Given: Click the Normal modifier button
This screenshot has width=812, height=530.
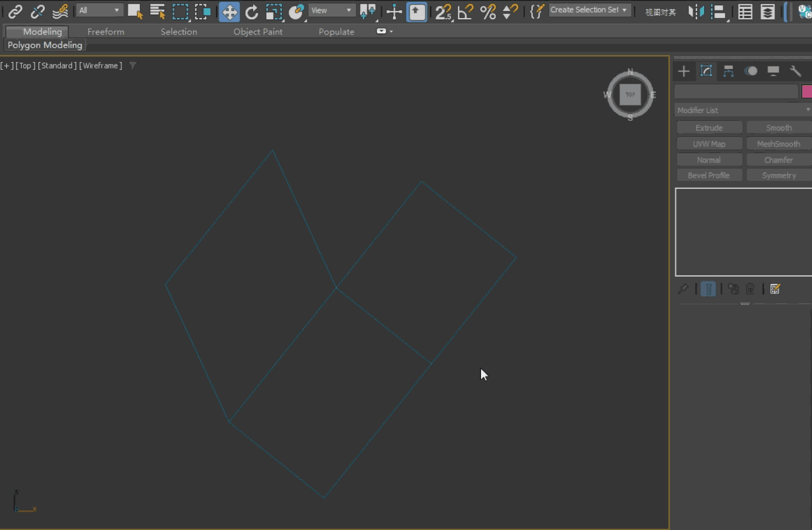Looking at the screenshot, I should pos(709,160).
